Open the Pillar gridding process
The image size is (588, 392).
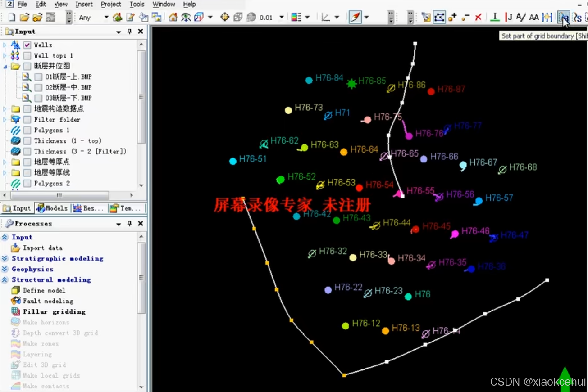point(54,311)
